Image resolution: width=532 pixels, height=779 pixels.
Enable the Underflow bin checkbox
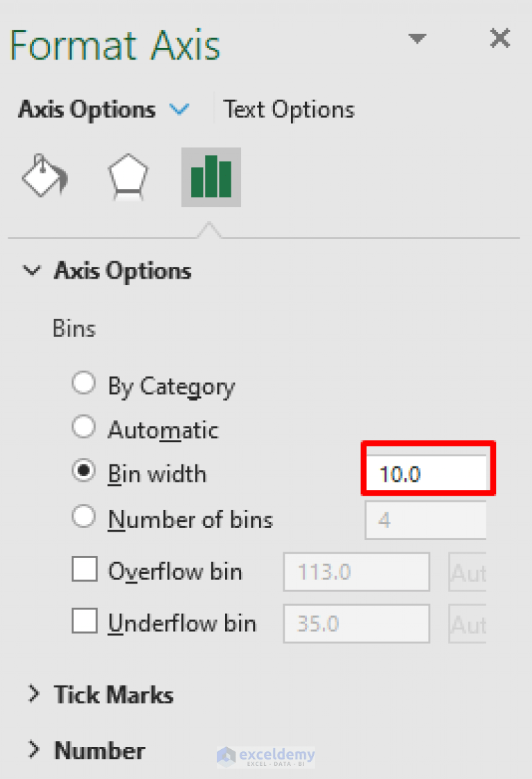pyautogui.click(x=84, y=621)
